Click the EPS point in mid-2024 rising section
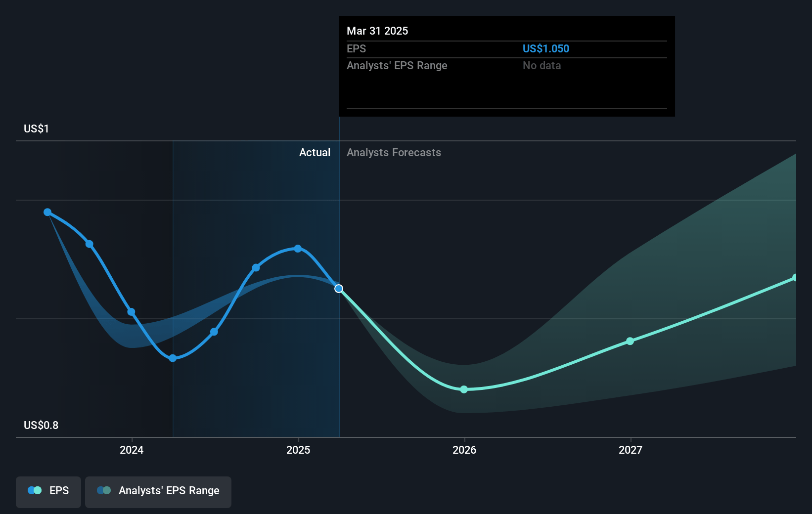 pos(214,332)
